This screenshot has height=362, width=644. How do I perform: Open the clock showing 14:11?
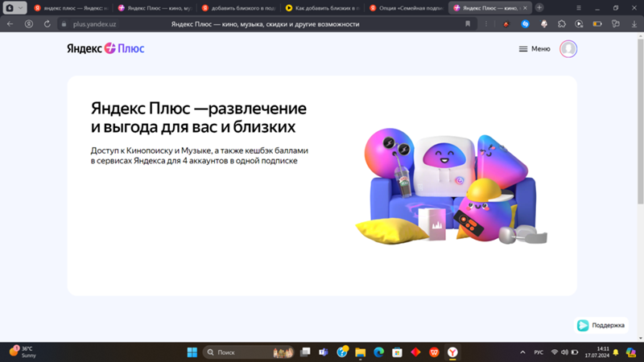597,352
